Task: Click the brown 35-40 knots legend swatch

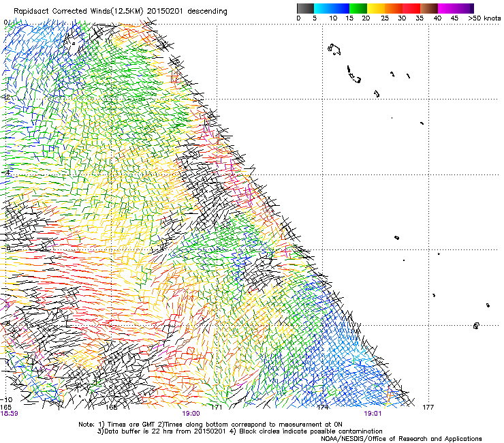Action: click(x=429, y=8)
